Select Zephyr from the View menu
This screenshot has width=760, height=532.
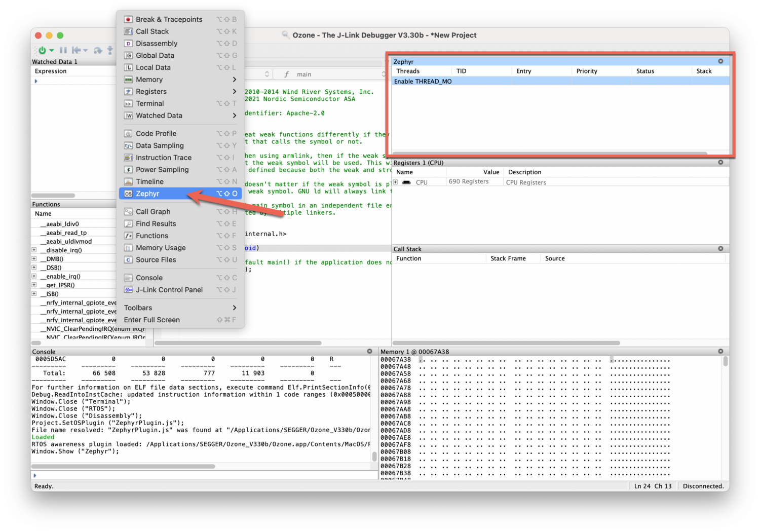click(147, 193)
